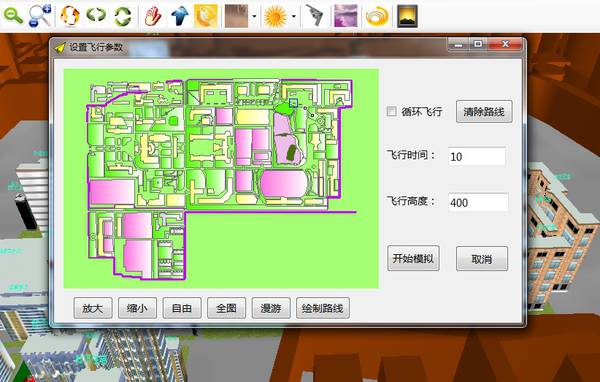The image size is (600, 382).
Task: Select the red hand pan tool
Action: tap(153, 16)
